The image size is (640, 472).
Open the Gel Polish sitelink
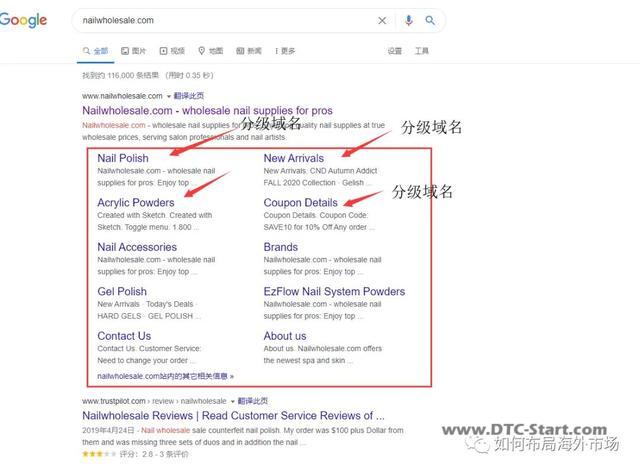[122, 292]
